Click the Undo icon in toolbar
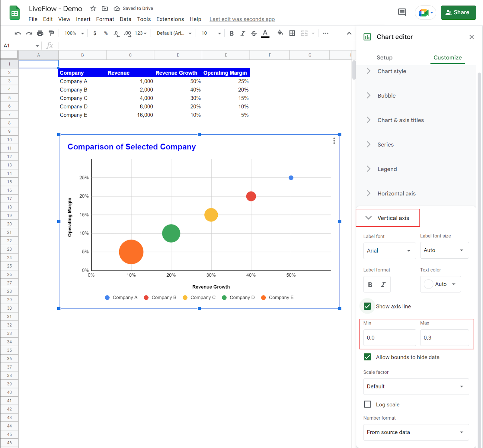The width and height of the screenshot is (483, 448). click(18, 33)
